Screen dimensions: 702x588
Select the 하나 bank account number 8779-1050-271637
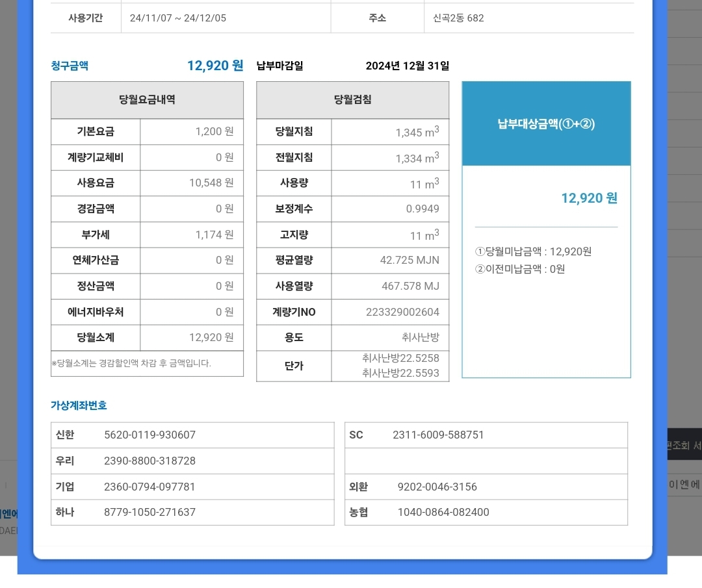click(x=149, y=513)
